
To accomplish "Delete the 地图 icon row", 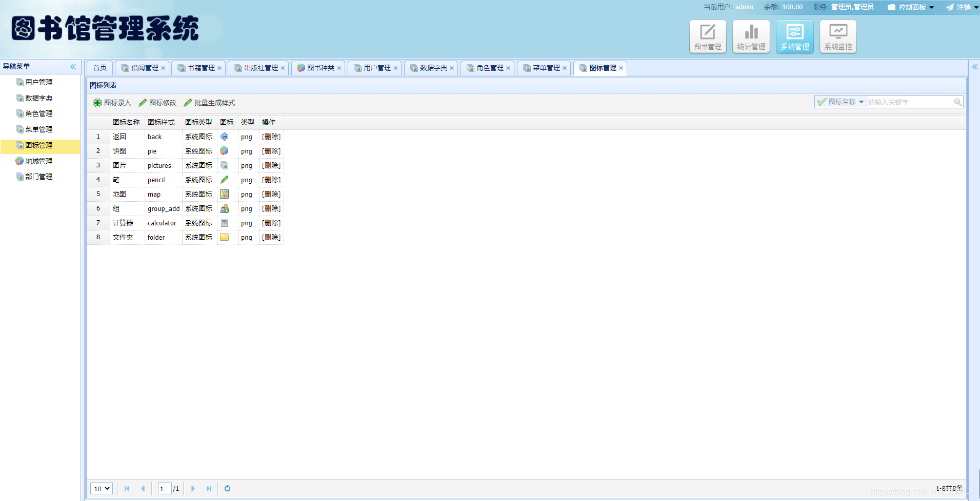I will point(271,195).
